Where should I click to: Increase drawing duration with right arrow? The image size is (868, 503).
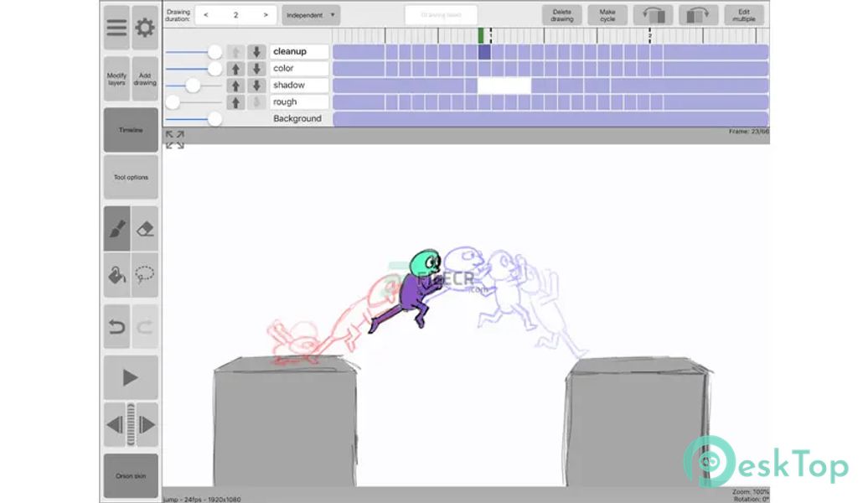(266, 15)
